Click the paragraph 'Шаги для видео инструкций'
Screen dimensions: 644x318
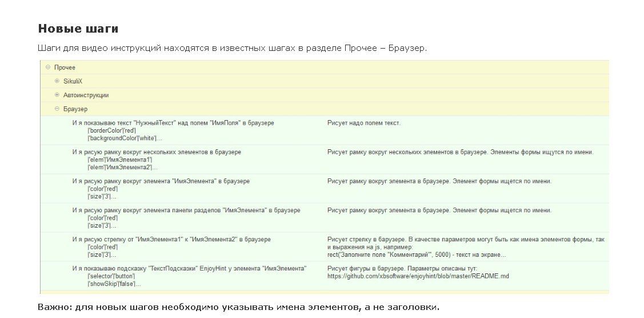point(233,48)
